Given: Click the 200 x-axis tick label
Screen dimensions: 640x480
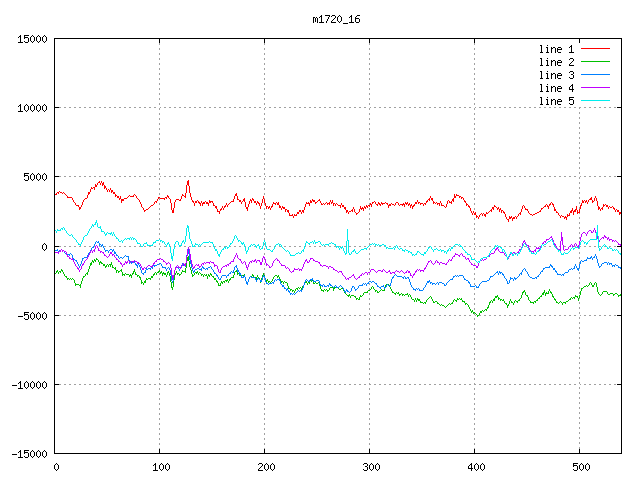Looking at the screenshot, I should pyautogui.click(x=265, y=467).
